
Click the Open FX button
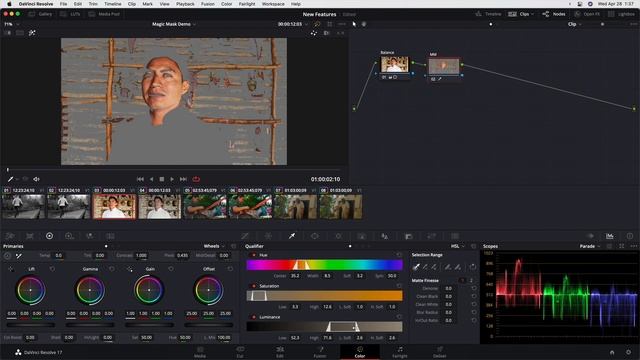point(587,14)
